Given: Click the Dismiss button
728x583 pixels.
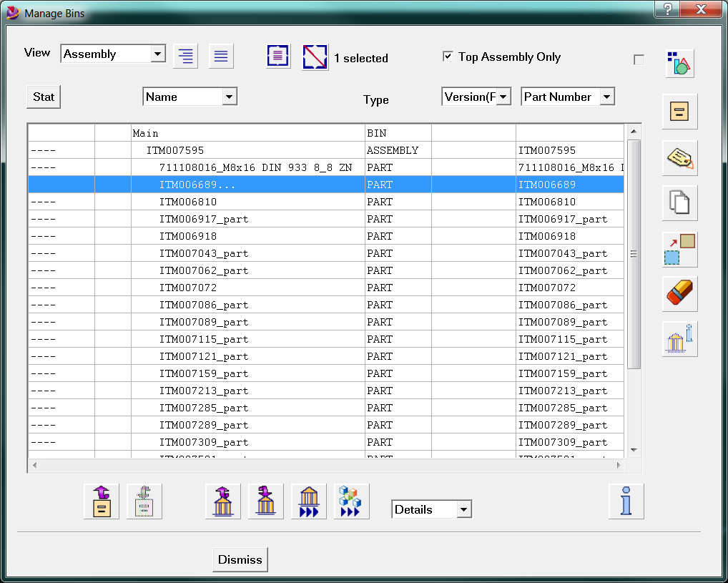Looking at the screenshot, I should pos(240,559).
